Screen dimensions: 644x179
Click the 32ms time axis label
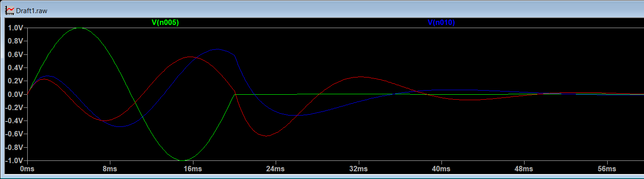(358, 169)
